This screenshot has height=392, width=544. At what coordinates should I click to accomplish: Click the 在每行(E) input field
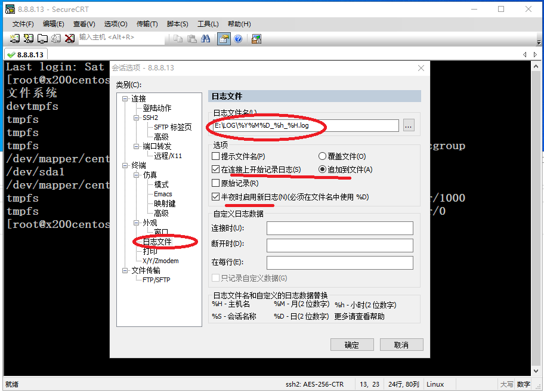340,263
